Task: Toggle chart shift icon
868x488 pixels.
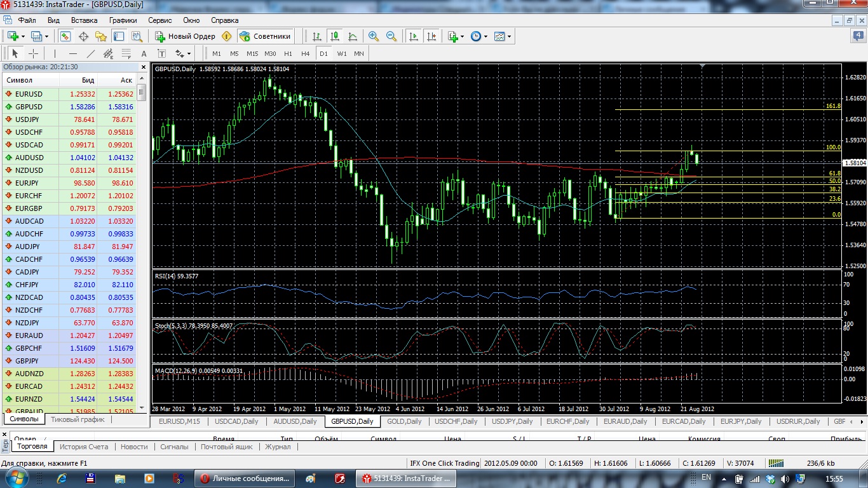Action: [x=432, y=36]
